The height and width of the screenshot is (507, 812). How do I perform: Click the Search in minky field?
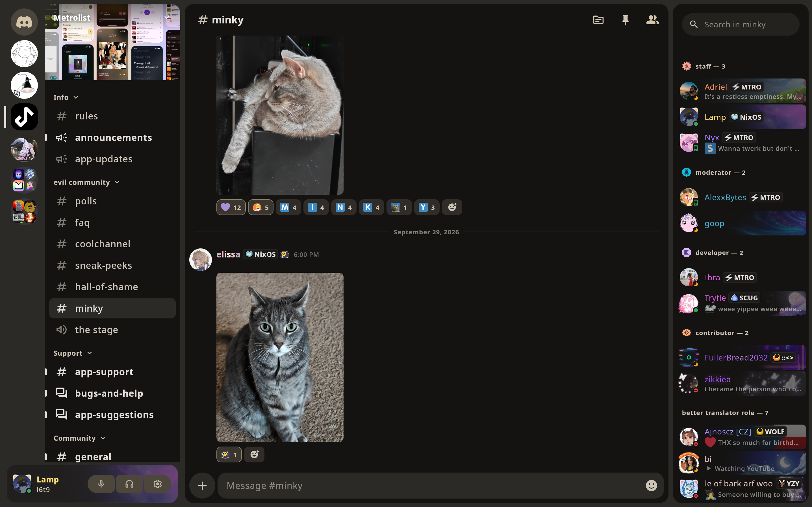pyautogui.click(x=741, y=25)
